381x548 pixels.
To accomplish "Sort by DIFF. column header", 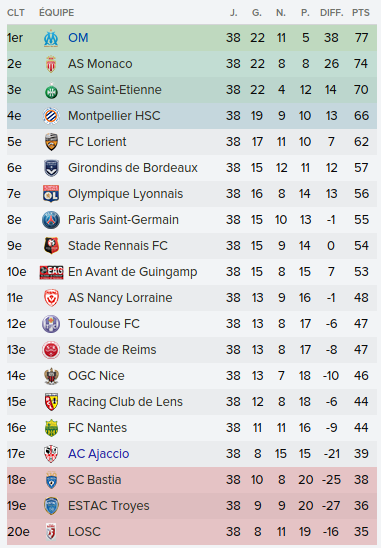I will (331, 13).
